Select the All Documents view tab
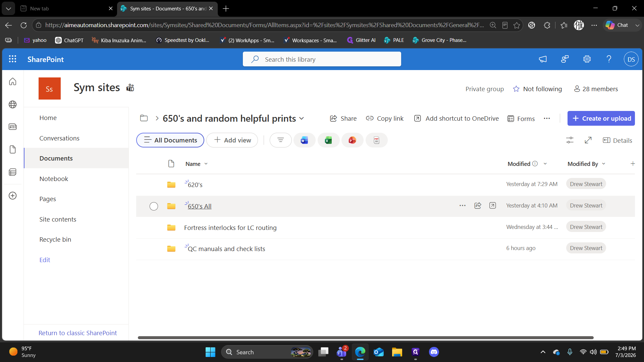Screen dimensions: 644x362 point(170,140)
